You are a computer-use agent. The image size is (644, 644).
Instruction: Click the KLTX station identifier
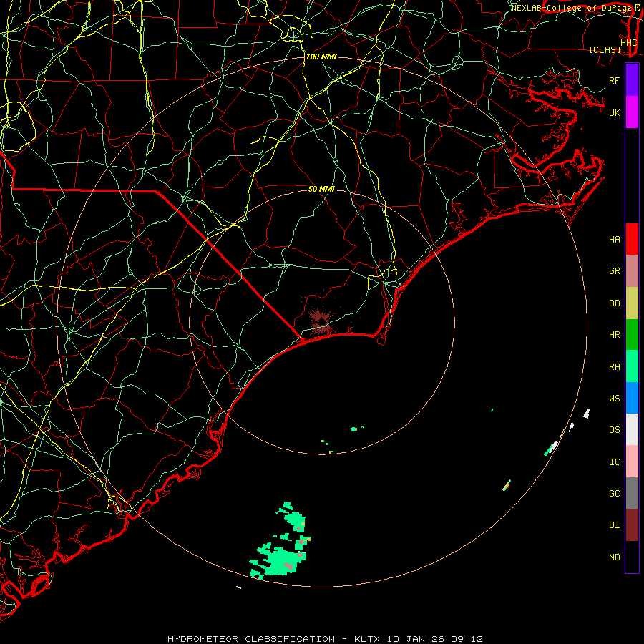[x=367, y=639]
